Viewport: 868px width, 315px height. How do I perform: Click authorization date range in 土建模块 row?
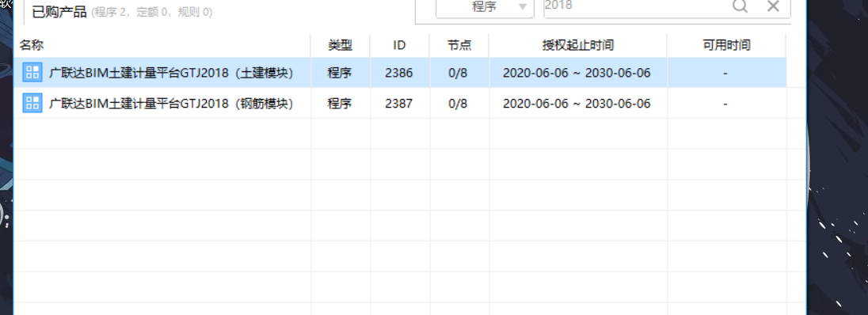(577, 73)
